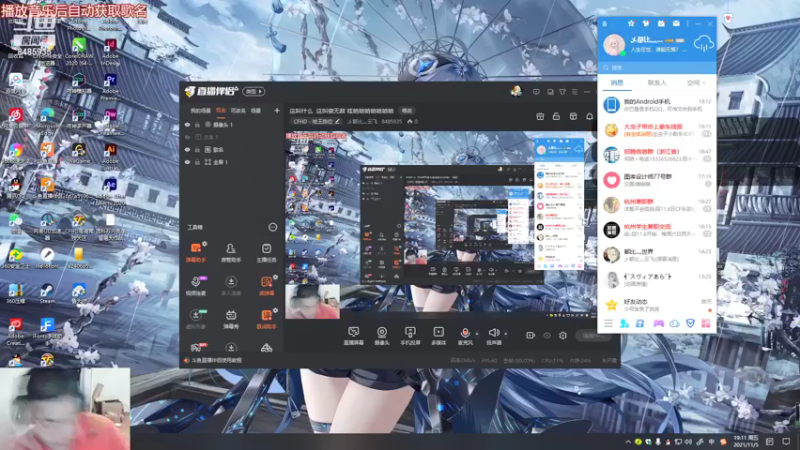Switch to the 我的场景 tab

[201, 111]
